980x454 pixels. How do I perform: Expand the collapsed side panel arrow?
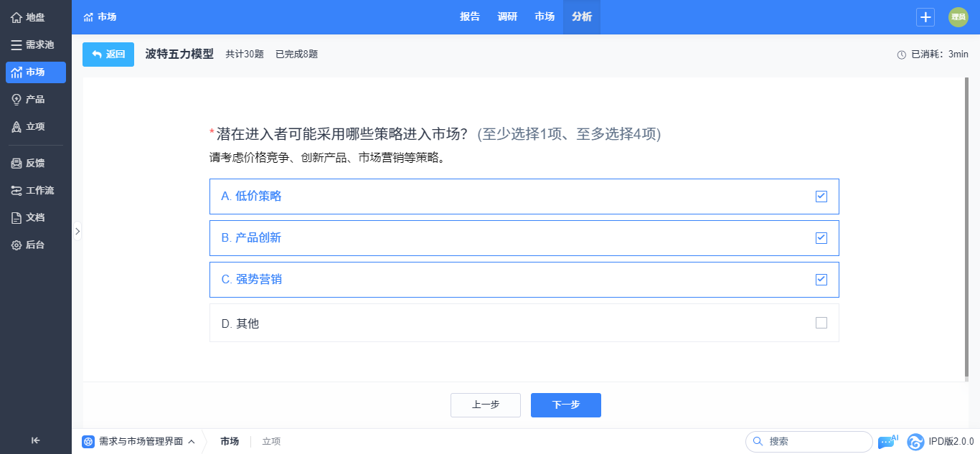click(77, 231)
